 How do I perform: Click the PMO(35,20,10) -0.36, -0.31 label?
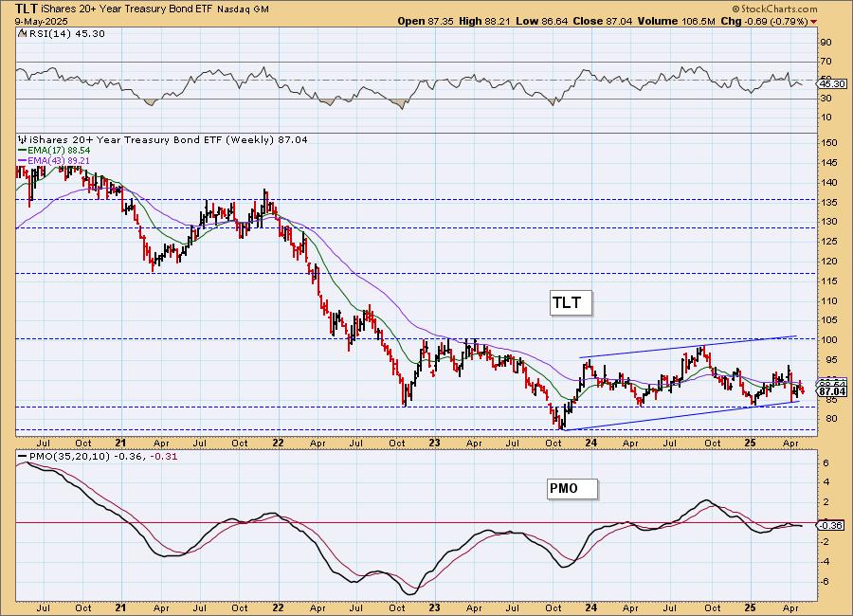(103, 457)
